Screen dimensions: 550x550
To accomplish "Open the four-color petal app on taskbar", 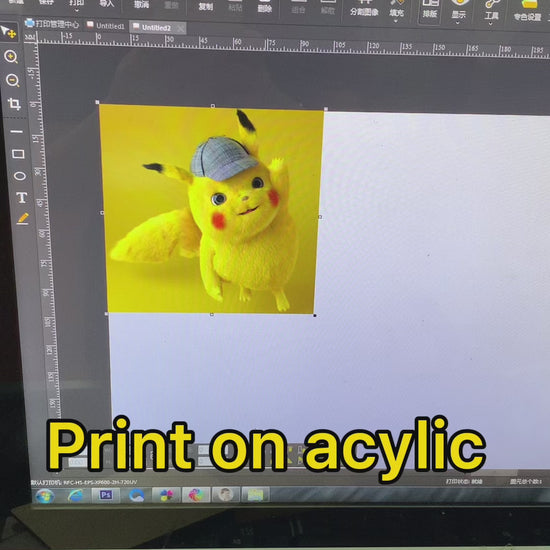I will click(x=167, y=495).
